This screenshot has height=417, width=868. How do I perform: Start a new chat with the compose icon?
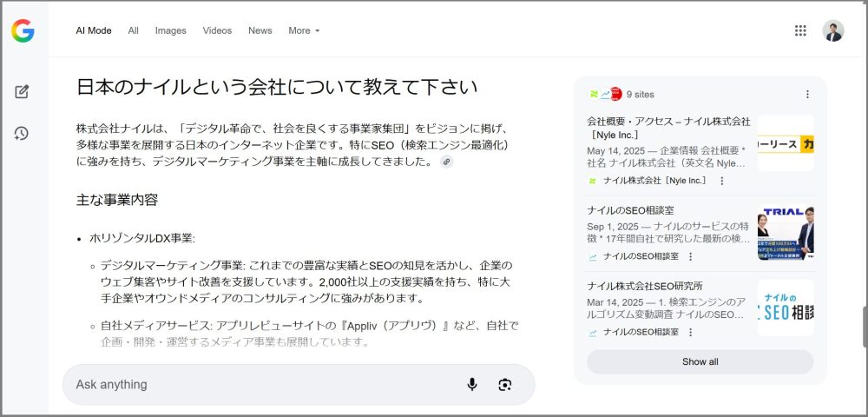(22, 92)
